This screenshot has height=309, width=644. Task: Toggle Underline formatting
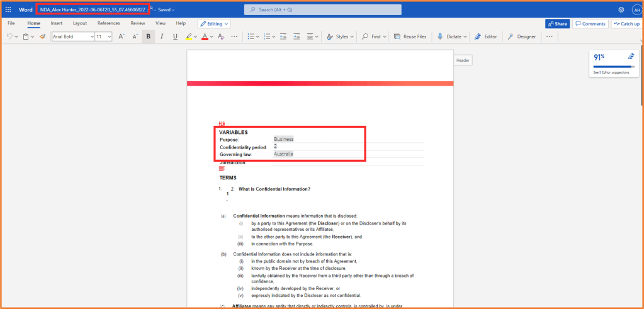point(174,37)
